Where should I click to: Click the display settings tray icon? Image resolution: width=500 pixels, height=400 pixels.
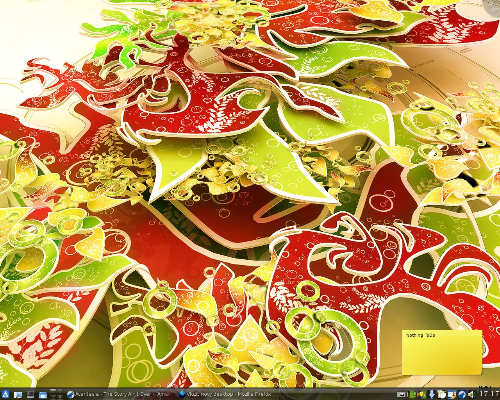pyautogui.click(x=452, y=395)
